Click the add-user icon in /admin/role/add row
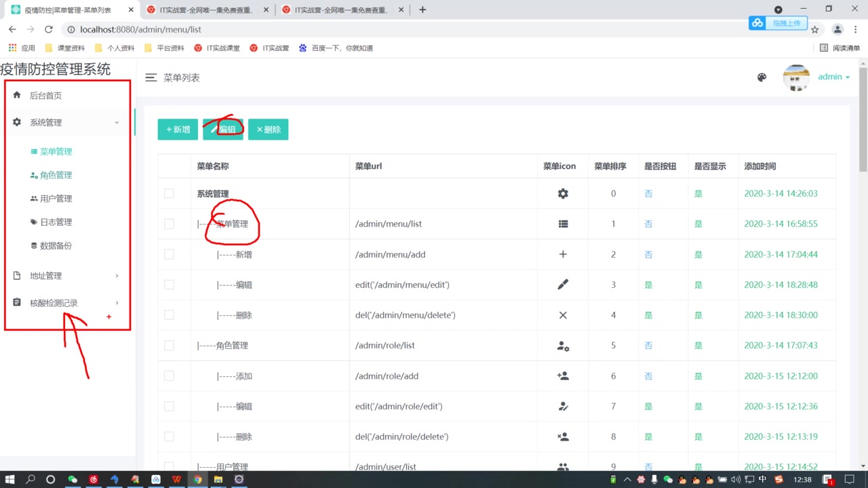Screen dimensions: 868x488 pyautogui.click(x=563, y=375)
